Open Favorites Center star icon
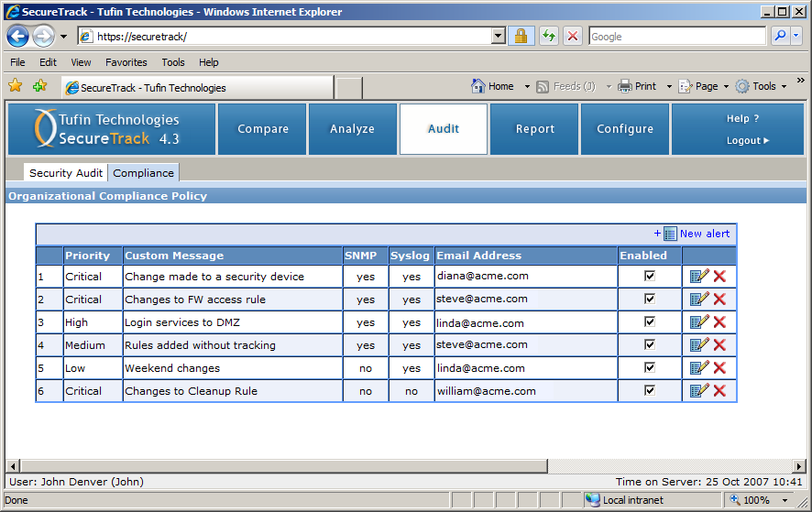 pos(16,85)
